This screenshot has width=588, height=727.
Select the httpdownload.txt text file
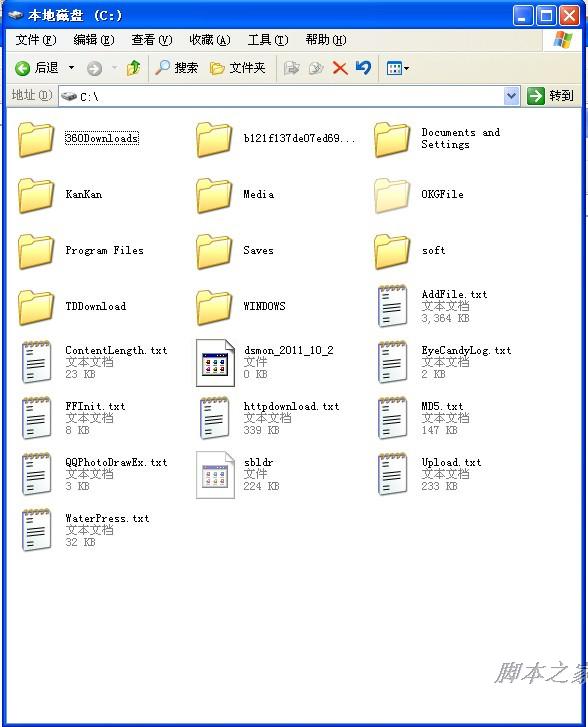point(269,418)
